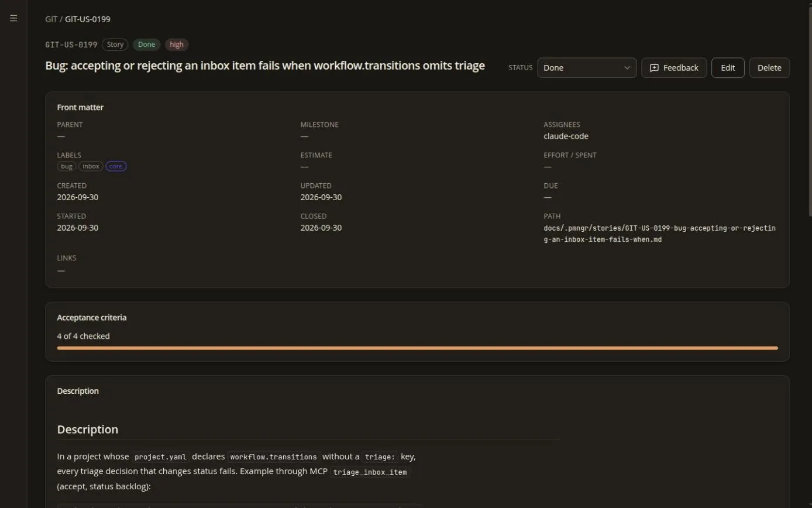Viewport: 812px width, 508px height.
Task: Click the assignee claude-code
Action: click(566, 136)
